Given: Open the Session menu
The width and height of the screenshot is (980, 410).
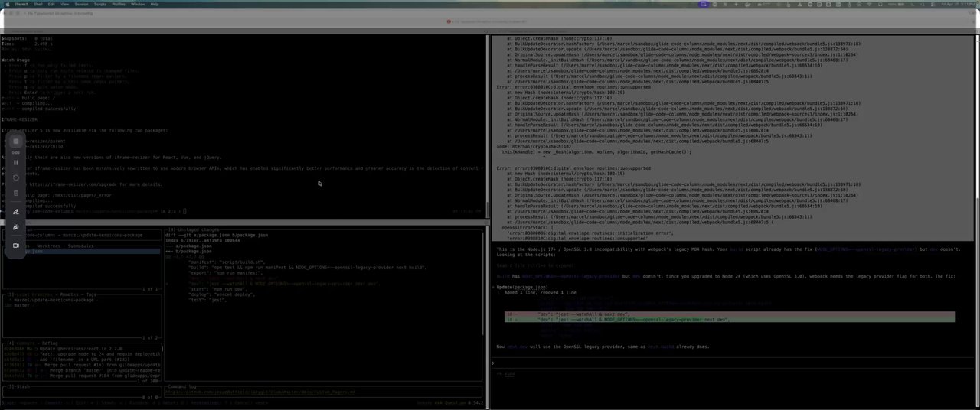Looking at the screenshot, I should click(x=82, y=4).
